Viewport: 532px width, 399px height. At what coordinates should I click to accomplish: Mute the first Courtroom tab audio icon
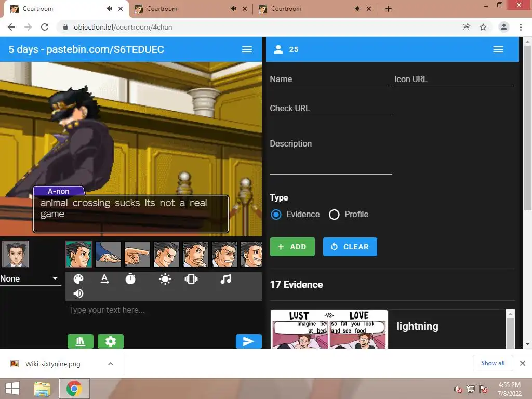(109, 9)
